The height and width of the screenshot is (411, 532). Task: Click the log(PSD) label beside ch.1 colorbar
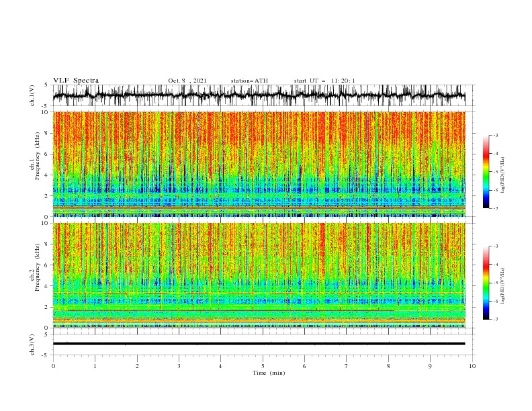[x=502, y=175]
